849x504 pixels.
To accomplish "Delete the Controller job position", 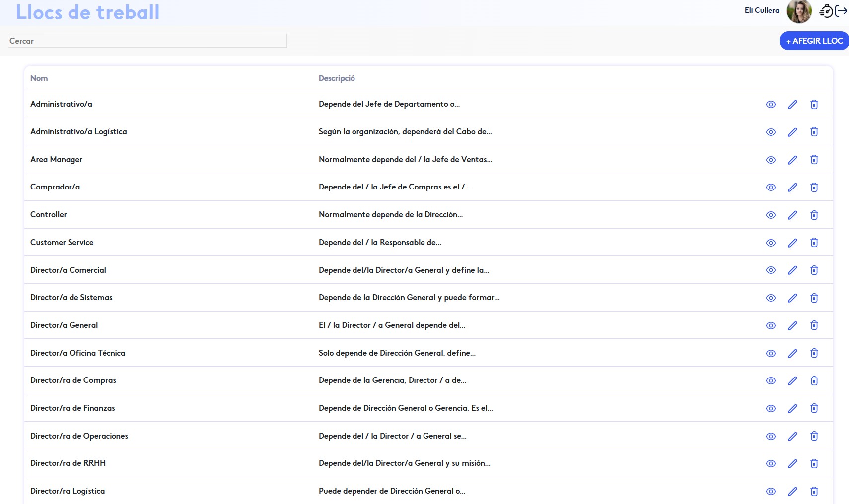I will click(814, 215).
